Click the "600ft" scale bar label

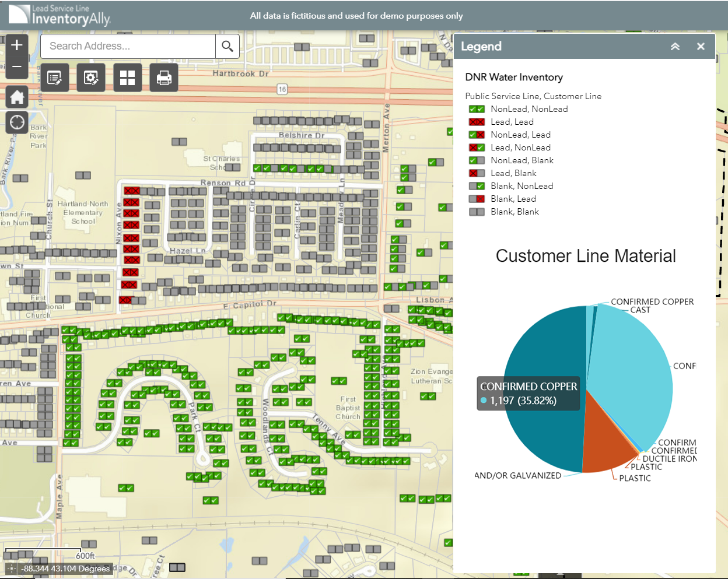(85, 556)
